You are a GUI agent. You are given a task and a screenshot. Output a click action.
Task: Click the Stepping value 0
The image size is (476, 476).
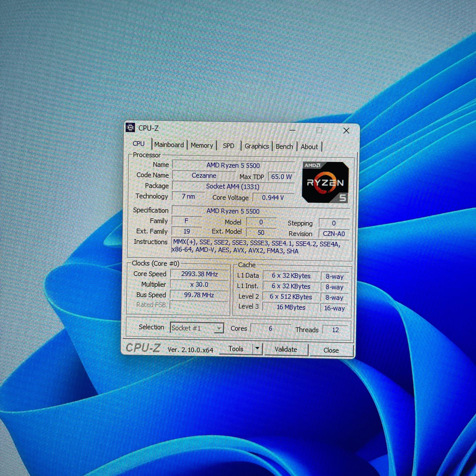[x=334, y=223]
